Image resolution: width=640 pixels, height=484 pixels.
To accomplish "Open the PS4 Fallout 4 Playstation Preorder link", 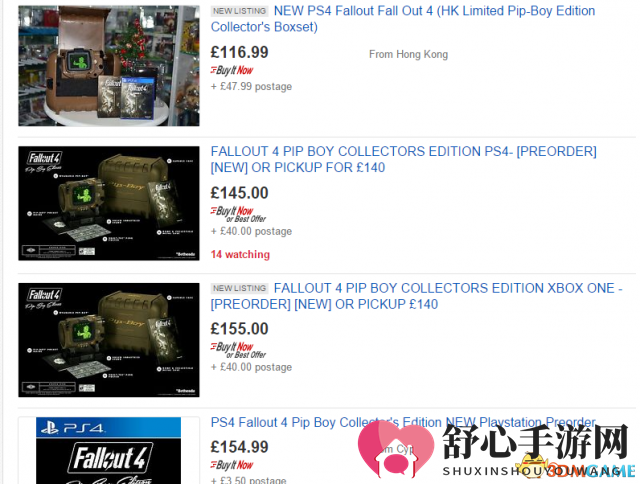I will click(x=403, y=422).
